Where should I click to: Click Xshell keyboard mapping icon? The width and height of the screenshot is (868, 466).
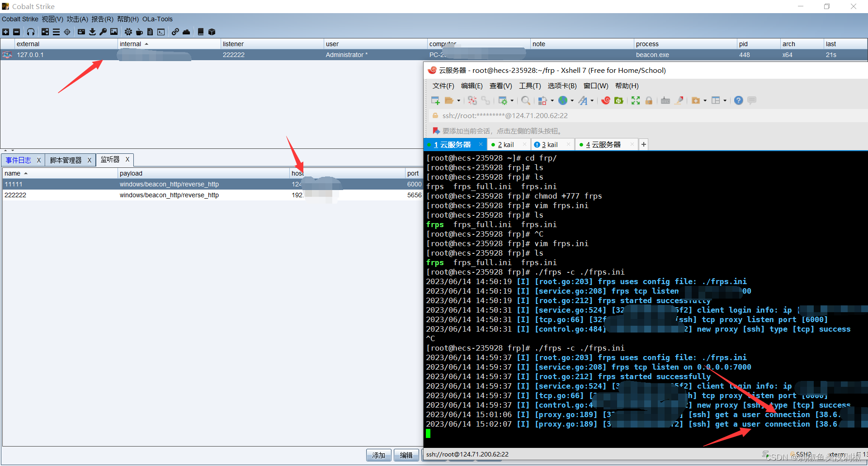coord(665,100)
